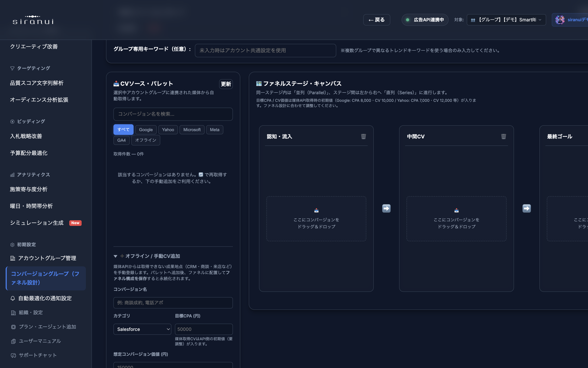Click the New badge beside シミュレーション生成
This screenshot has width=588, height=368.
click(x=75, y=223)
